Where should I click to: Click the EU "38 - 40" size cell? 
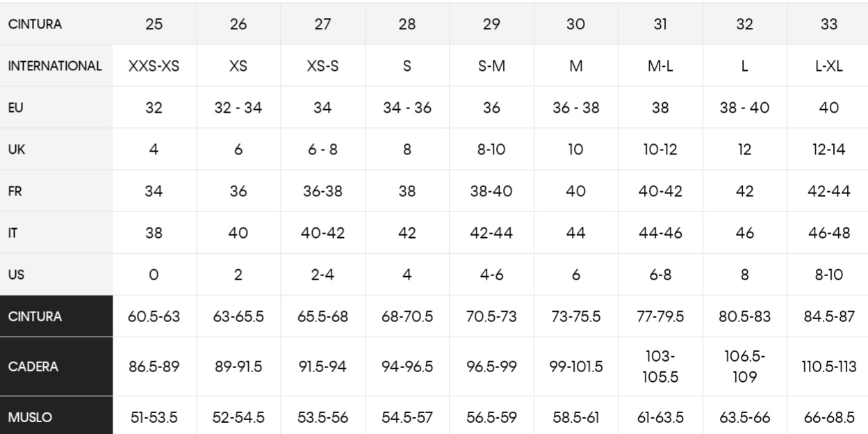click(744, 108)
